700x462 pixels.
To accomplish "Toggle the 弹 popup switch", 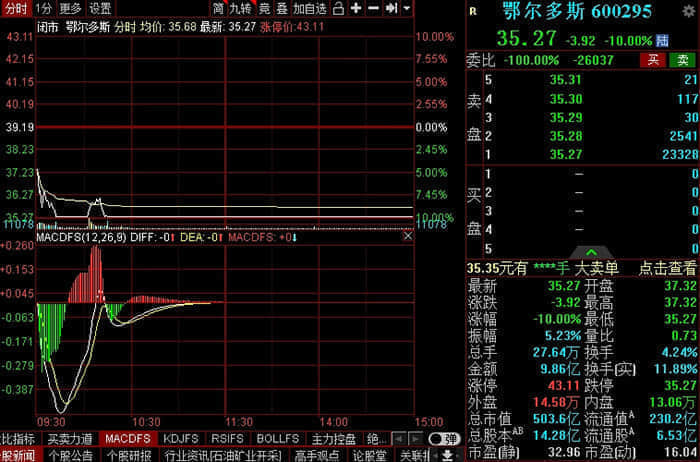I will (443, 439).
